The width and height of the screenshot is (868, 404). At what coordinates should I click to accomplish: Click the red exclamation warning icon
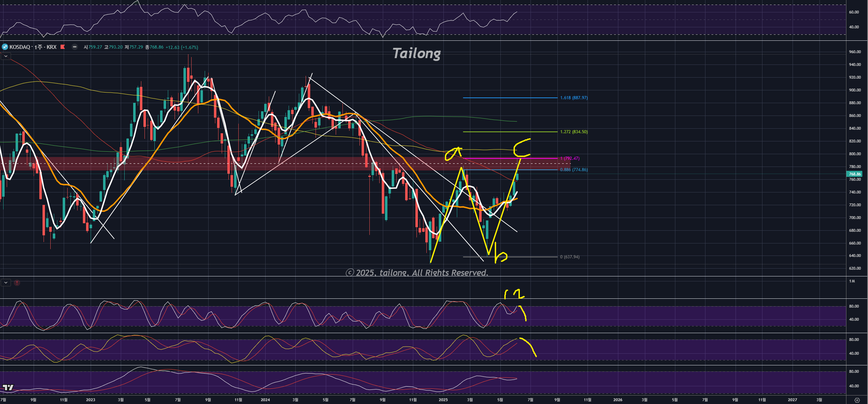click(17, 283)
